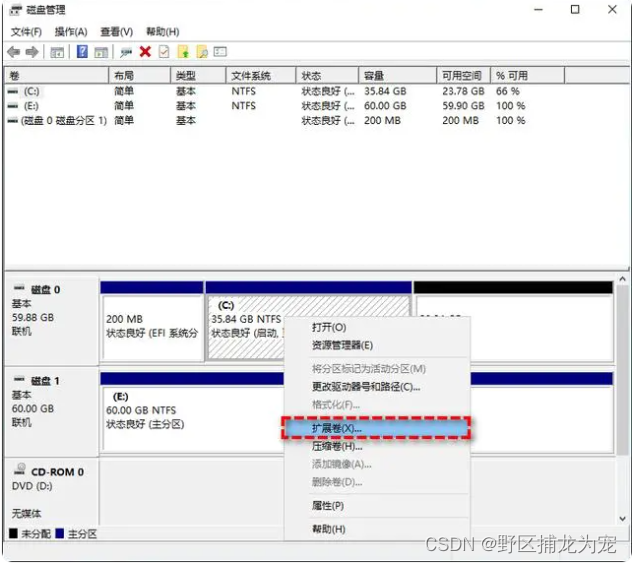Screen dimensions: 632x563
Task: Click the volume icon next to (E:) row
Action: (13, 106)
